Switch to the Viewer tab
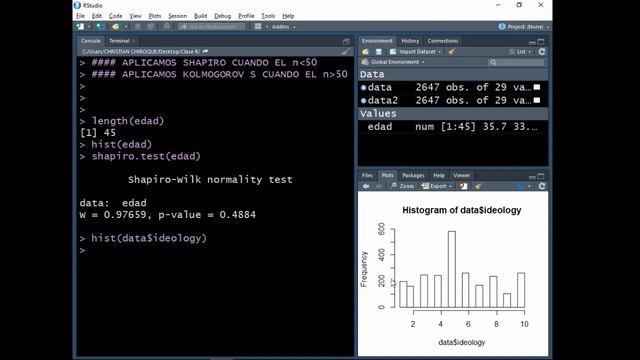Viewport: 640px width, 360px height. click(462, 176)
